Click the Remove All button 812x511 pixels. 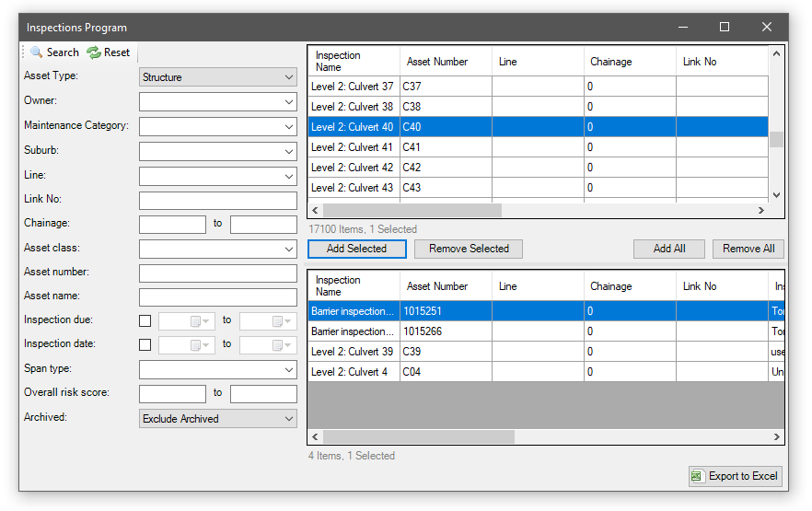(748, 249)
